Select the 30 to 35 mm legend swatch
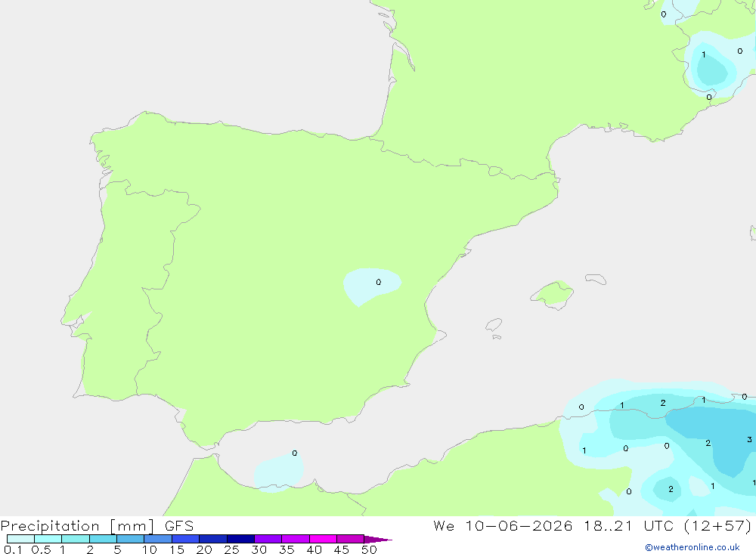 (268, 539)
